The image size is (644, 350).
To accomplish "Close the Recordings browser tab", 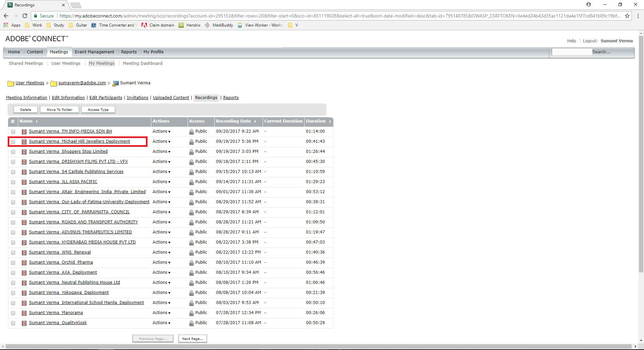I will pos(63,5).
